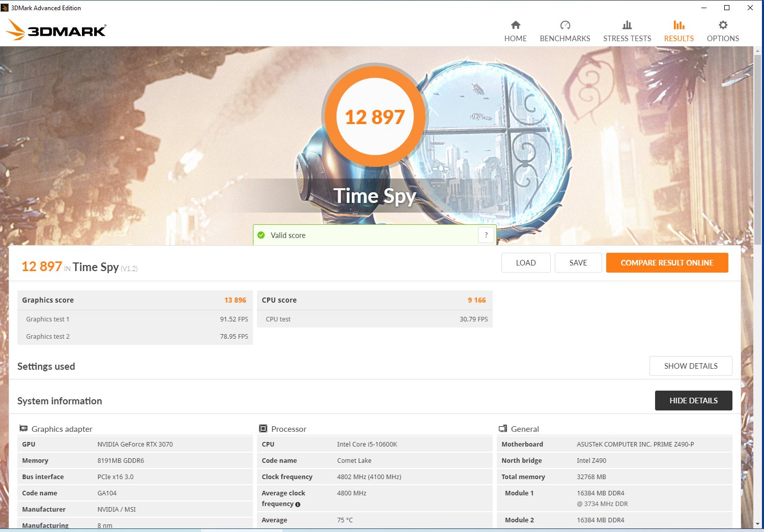Click the Motherboard value ASUSTeK PRIME Z490-P
This screenshot has width=764, height=532.
coord(635,444)
